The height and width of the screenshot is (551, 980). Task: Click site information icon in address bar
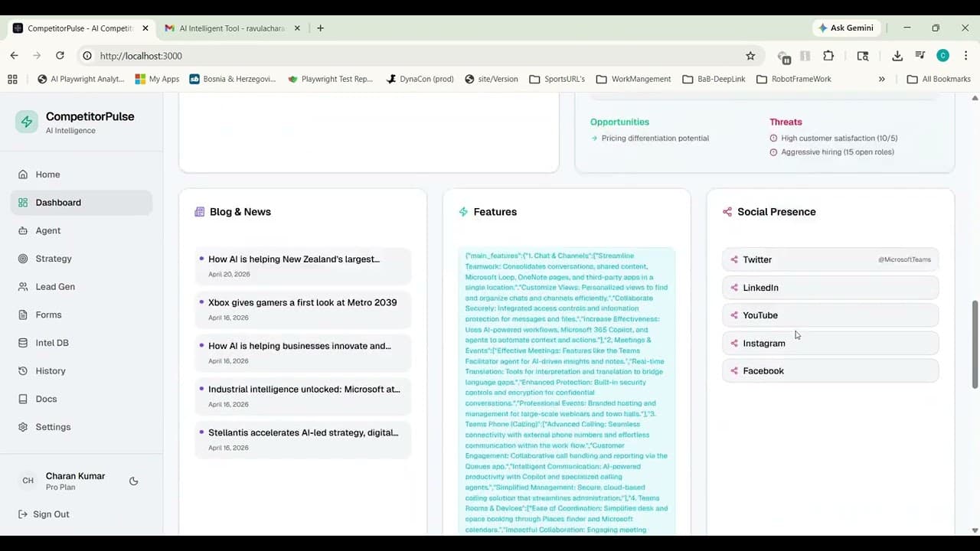coord(87,56)
